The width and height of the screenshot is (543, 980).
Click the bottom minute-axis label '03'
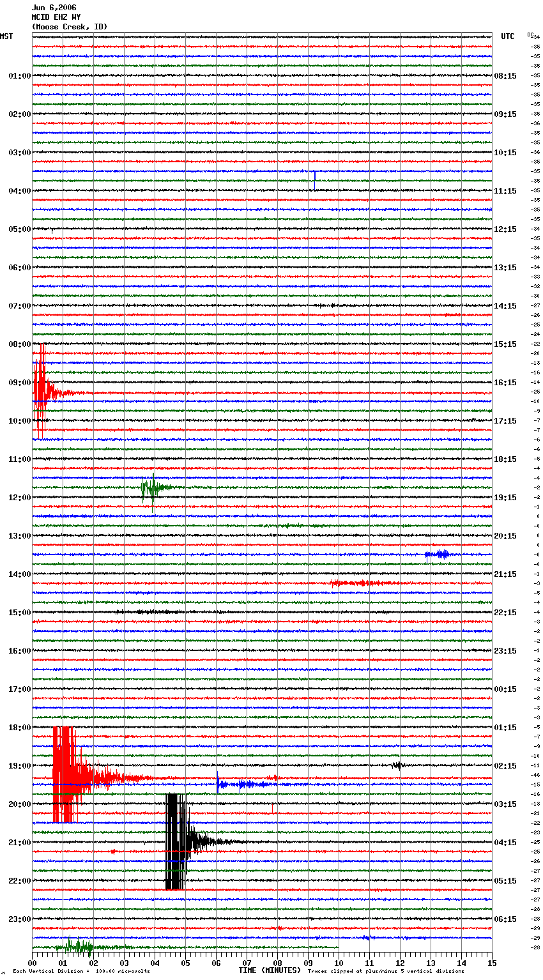pyautogui.click(x=124, y=963)
